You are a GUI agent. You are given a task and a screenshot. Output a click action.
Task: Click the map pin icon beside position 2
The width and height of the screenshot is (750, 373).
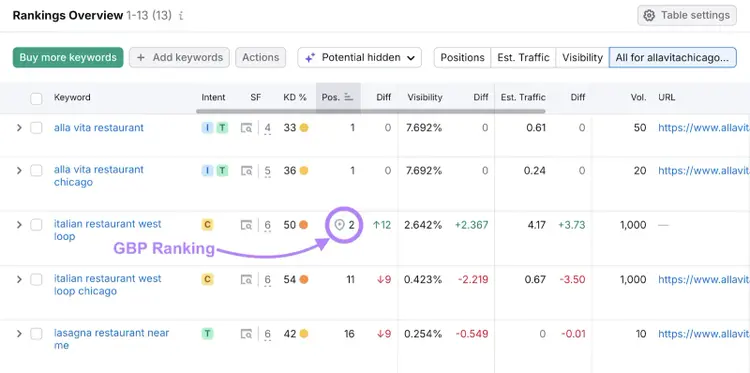339,225
